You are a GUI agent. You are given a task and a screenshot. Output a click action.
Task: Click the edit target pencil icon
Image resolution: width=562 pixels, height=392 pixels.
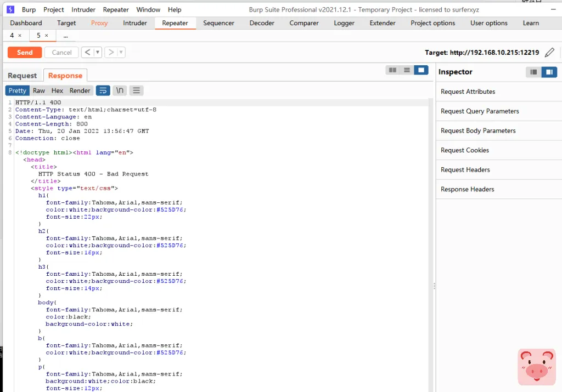(x=549, y=53)
